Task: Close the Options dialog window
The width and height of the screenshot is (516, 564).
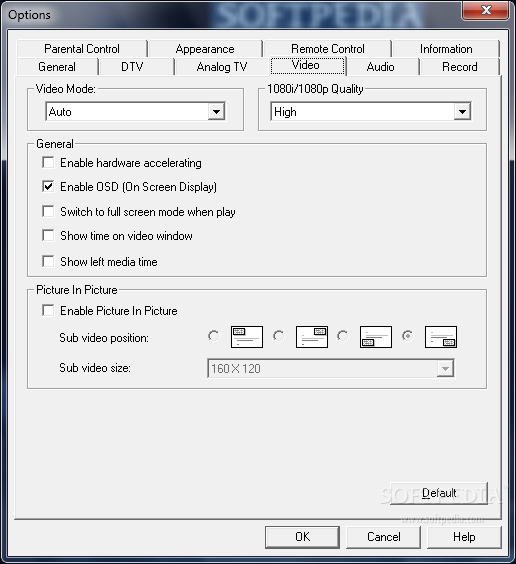Action: 486,10
